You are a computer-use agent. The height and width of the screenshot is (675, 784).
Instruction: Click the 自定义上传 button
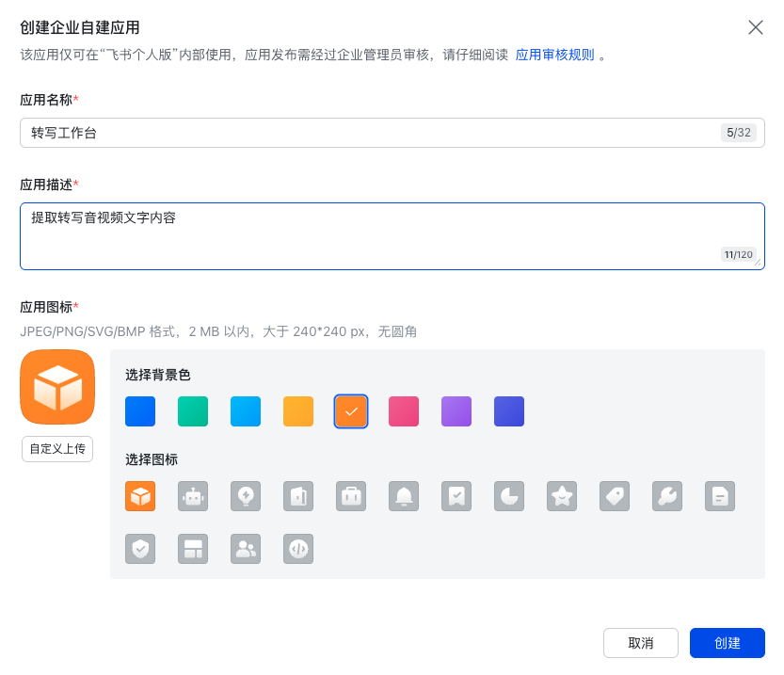click(57, 448)
